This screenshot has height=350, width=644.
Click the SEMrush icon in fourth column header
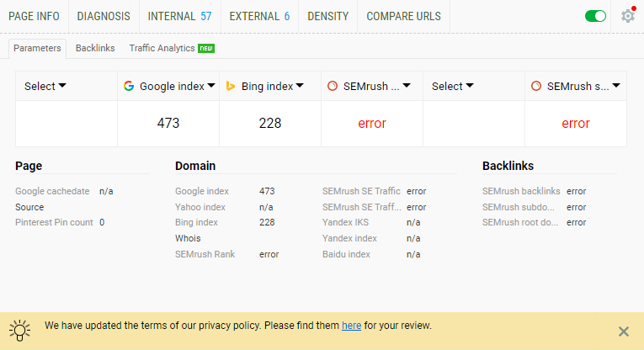pos(333,86)
